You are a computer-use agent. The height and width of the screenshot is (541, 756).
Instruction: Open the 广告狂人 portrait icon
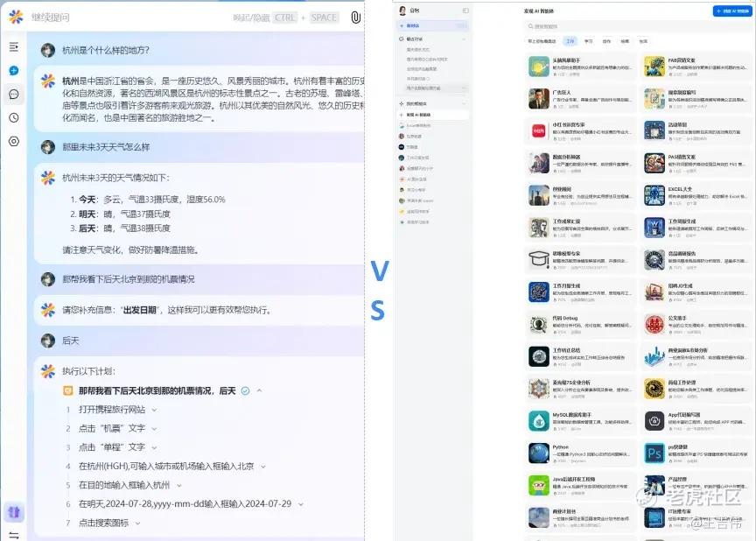coord(538,99)
